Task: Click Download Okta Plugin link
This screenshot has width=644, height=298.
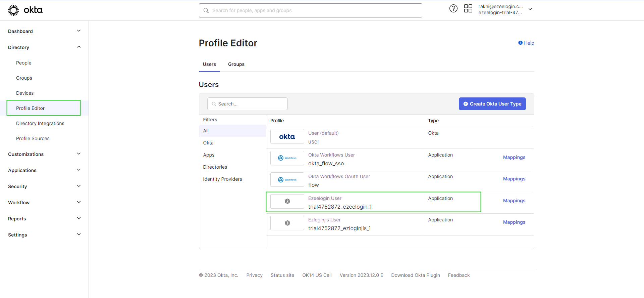Action: (x=416, y=275)
